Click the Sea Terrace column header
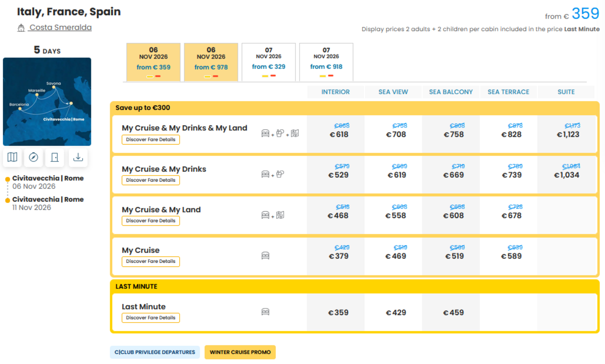 [x=509, y=92]
